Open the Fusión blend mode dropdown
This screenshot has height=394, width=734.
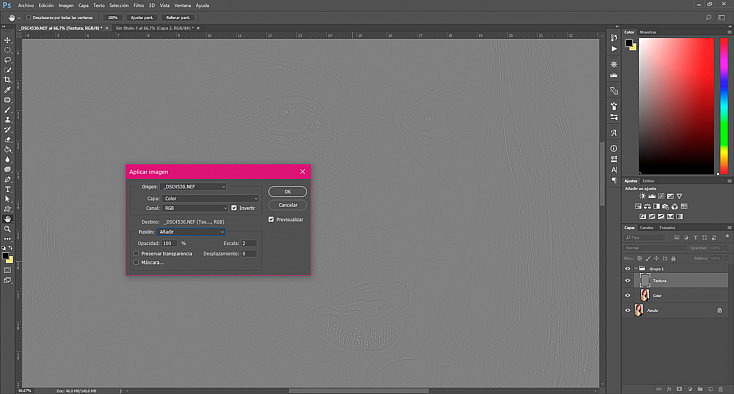click(x=191, y=232)
